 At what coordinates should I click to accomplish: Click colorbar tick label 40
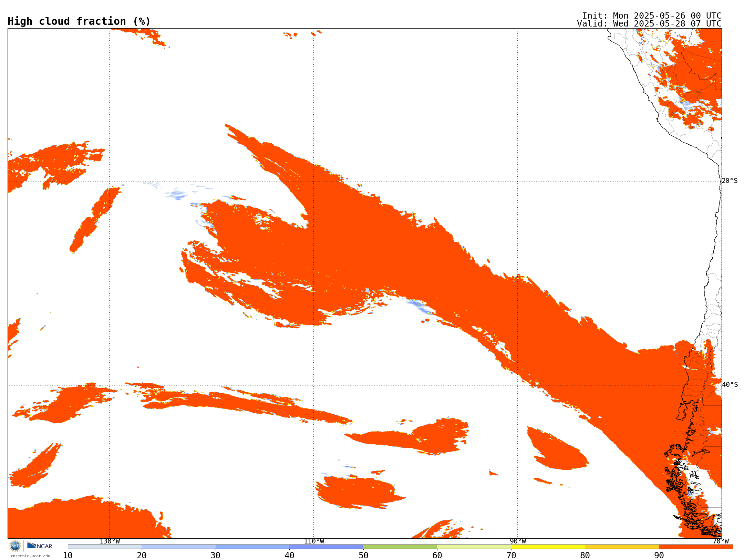(289, 556)
